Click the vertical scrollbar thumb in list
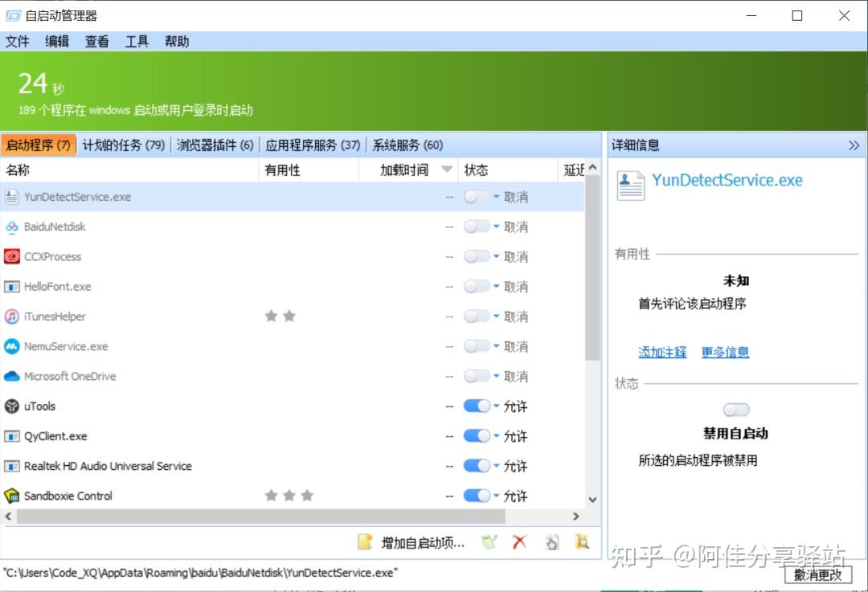The height and width of the screenshot is (592, 868). (x=592, y=267)
